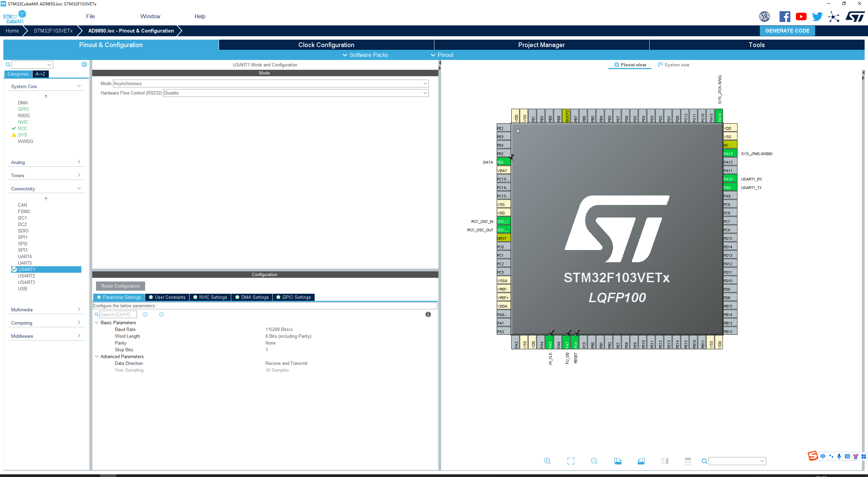Rotate the chip clockwise
This screenshot has width=868, height=477.
point(618,461)
